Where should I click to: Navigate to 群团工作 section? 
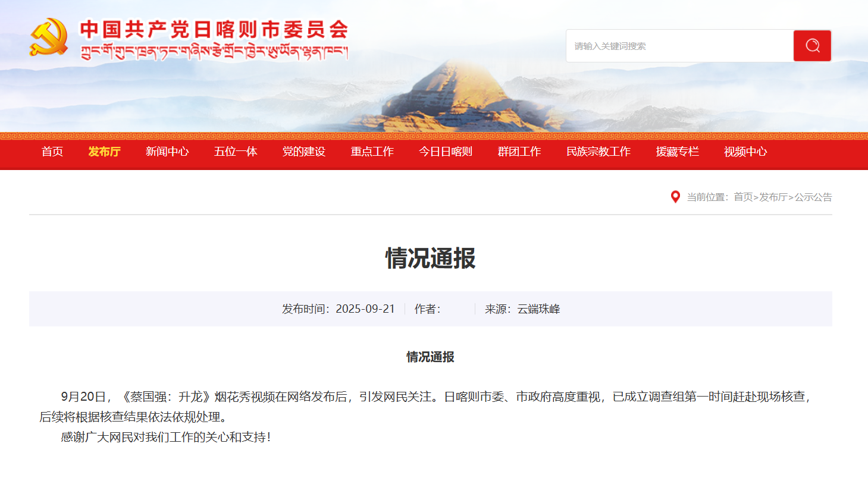click(519, 152)
